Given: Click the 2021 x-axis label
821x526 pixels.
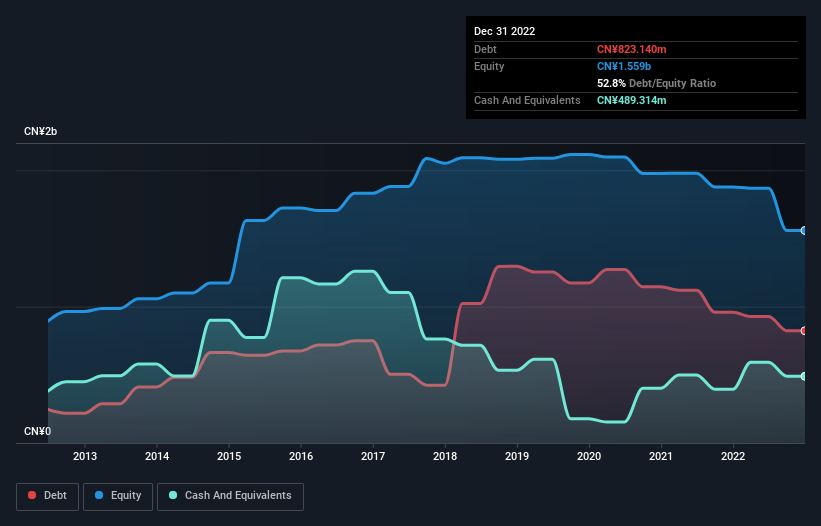Looking at the screenshot, I should click(661, 456).
